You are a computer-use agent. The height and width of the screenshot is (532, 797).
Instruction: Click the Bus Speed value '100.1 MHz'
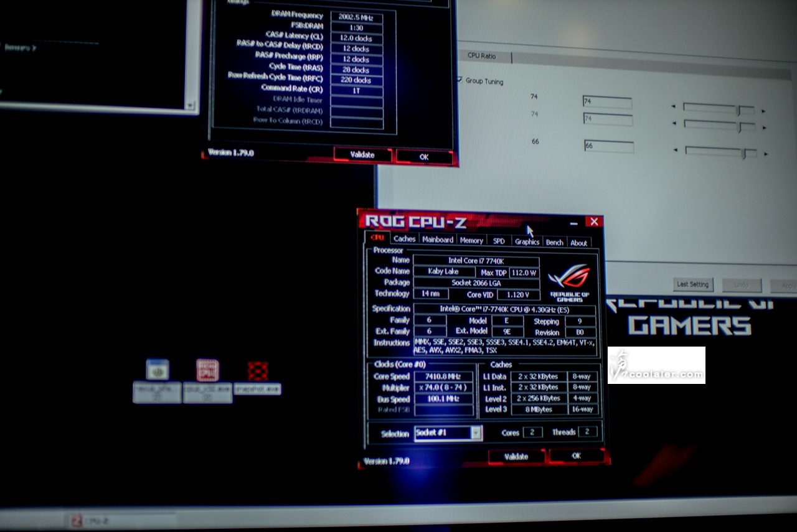click(x=444, y=399)
